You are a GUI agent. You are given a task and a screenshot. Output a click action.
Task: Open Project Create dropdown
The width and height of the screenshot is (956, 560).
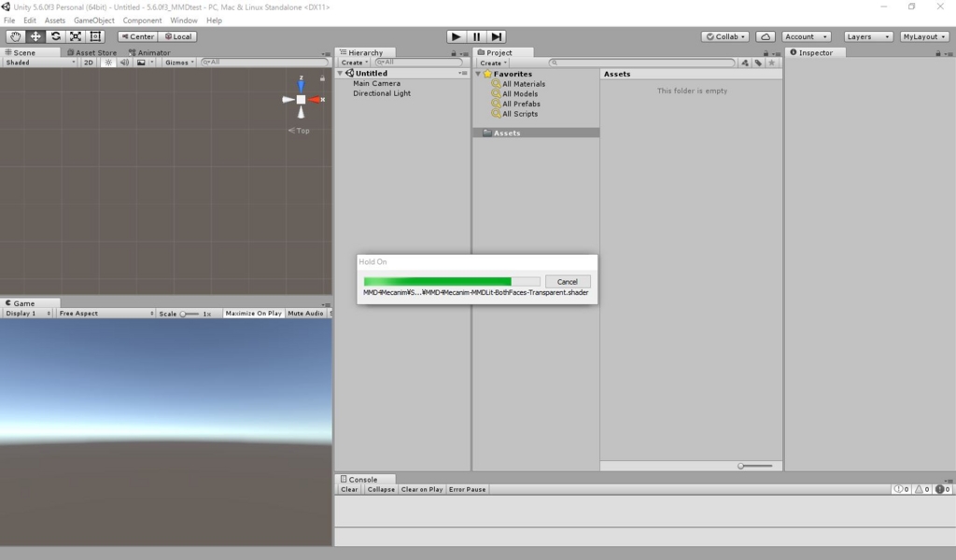coord(493,63)
